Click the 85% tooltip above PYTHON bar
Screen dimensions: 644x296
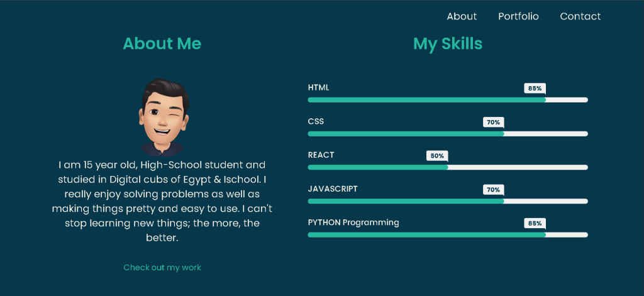pos(535,223)
